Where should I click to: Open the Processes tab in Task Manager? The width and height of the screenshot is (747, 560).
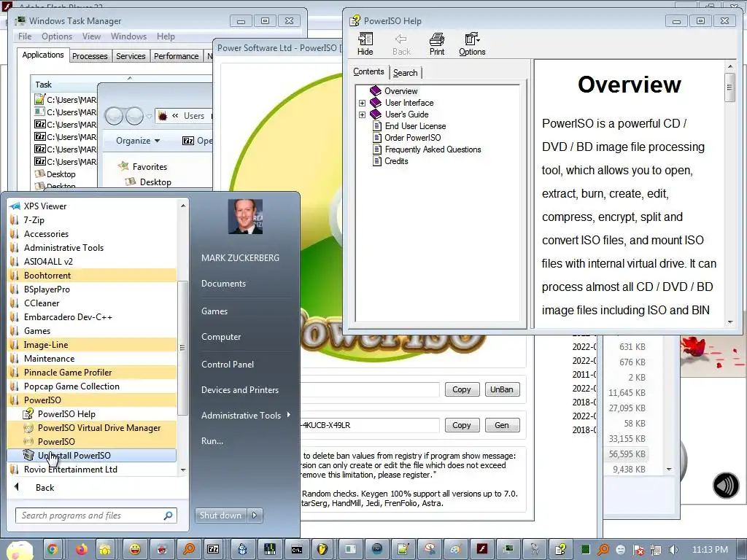(x=90, y=56)
